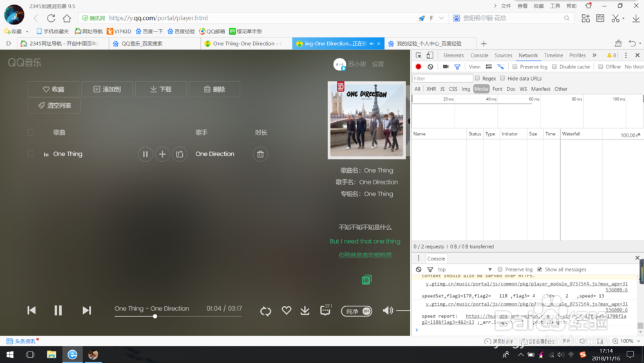Screen dimensions: 644x363
Task: Clear the network log icon
Action: [x=430, y=66]
